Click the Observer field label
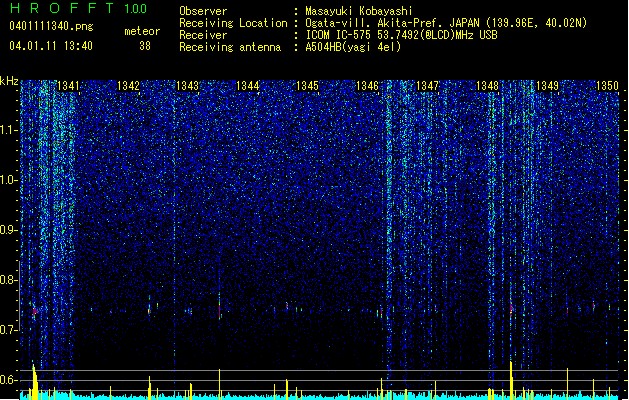 point(203,11)
